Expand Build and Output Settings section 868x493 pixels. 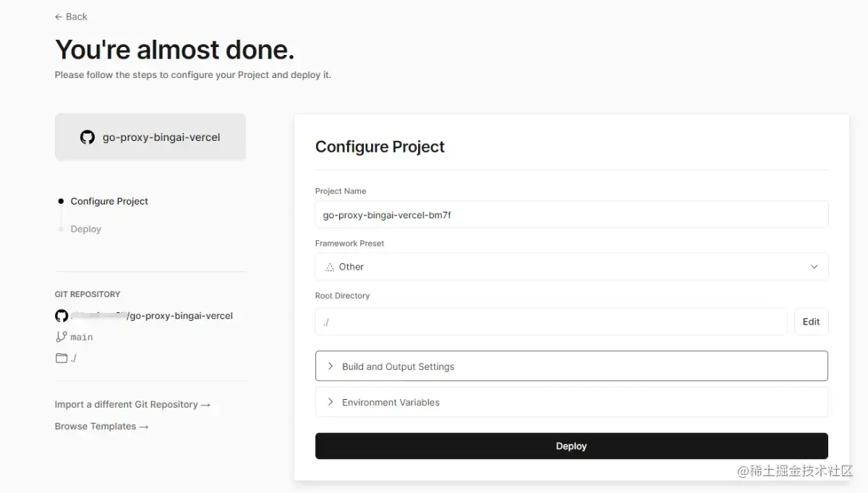click(571, 366)
